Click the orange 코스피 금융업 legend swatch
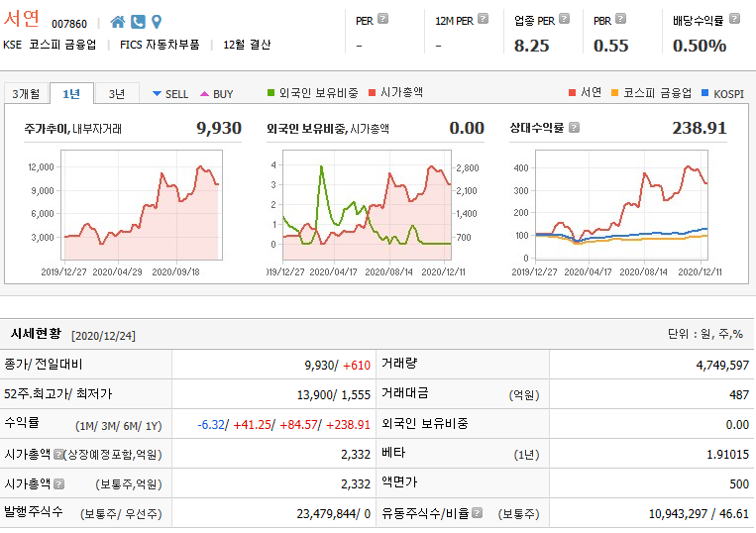This screenshot has height=533, width=756. [x=614, y=92]
